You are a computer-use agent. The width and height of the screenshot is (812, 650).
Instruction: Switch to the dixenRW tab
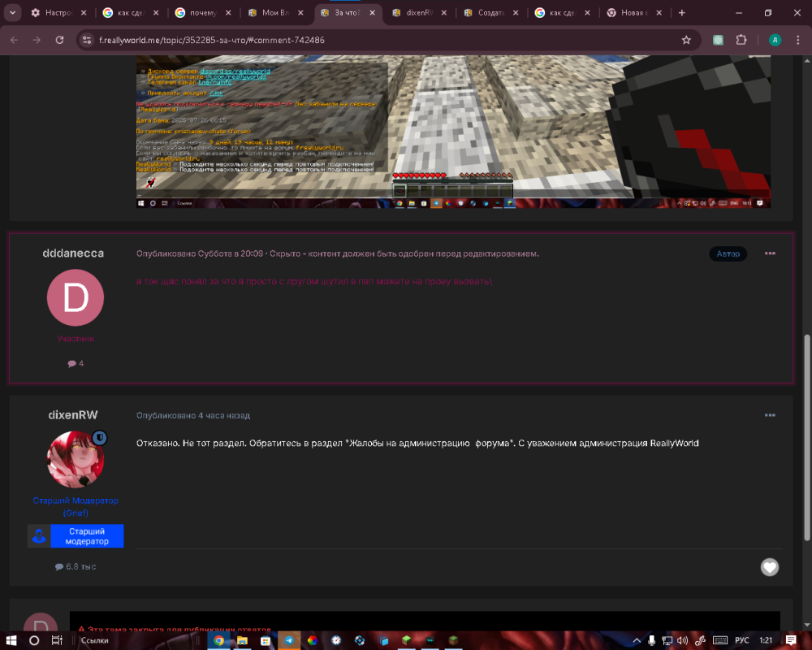point(420,13)
